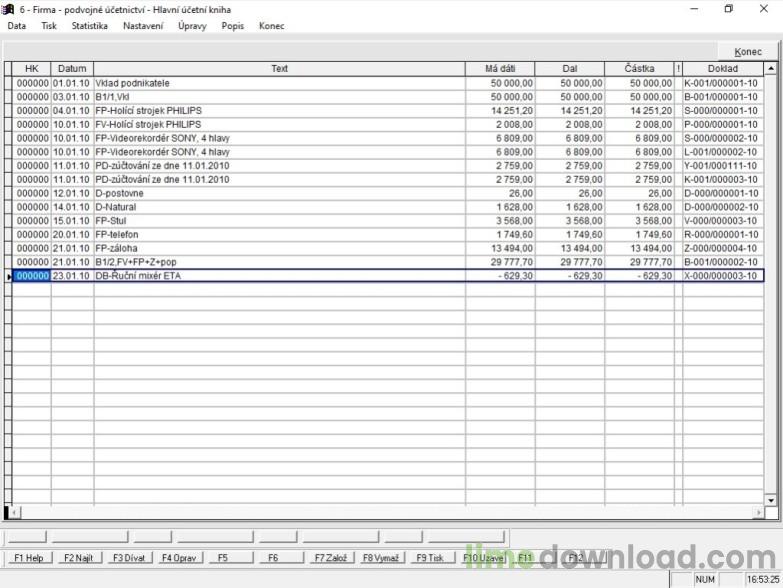Viewport: 783px width, 588px height.
Task: Click date cell 20.01.10
Action: coord(71,235)
